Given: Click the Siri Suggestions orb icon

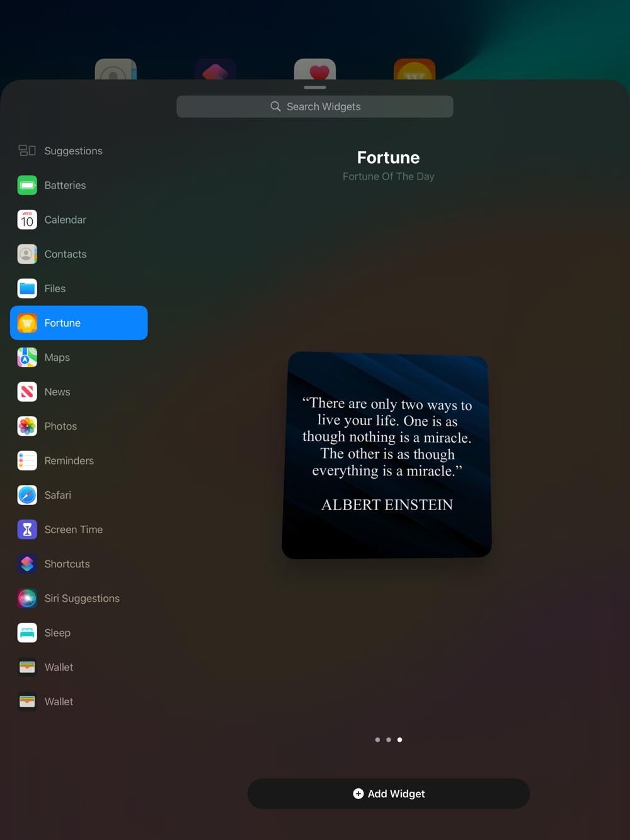Looking at the screenshot, I should (27, 598).
